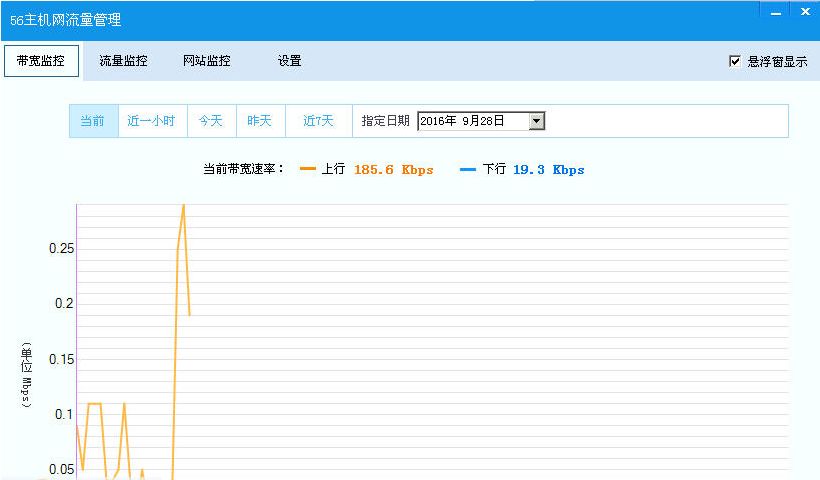Close the traffic manager window
The height and width of the screenshot is (480, 820).
(x=805, y=12)
